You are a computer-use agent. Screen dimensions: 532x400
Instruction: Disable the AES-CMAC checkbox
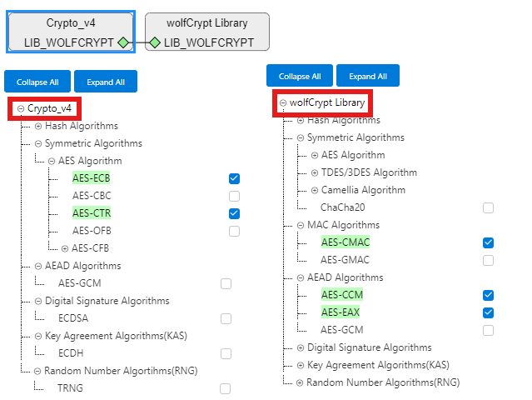pyautogui.click(x=488, y=242)
